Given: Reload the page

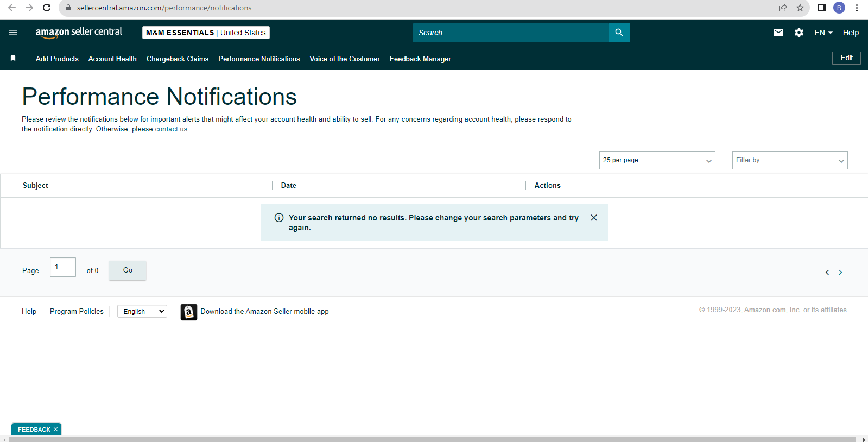Looking at the screenshot, I should point(47,8).
